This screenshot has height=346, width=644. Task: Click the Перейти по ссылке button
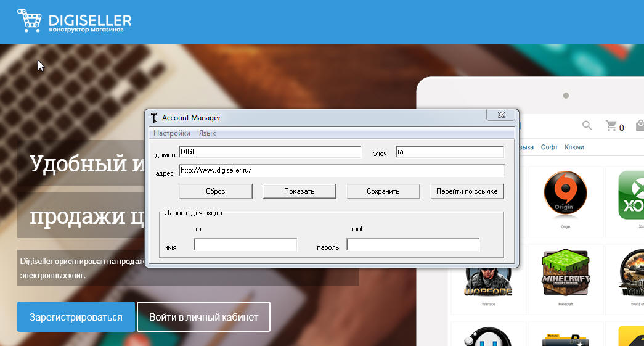(467, 191)
